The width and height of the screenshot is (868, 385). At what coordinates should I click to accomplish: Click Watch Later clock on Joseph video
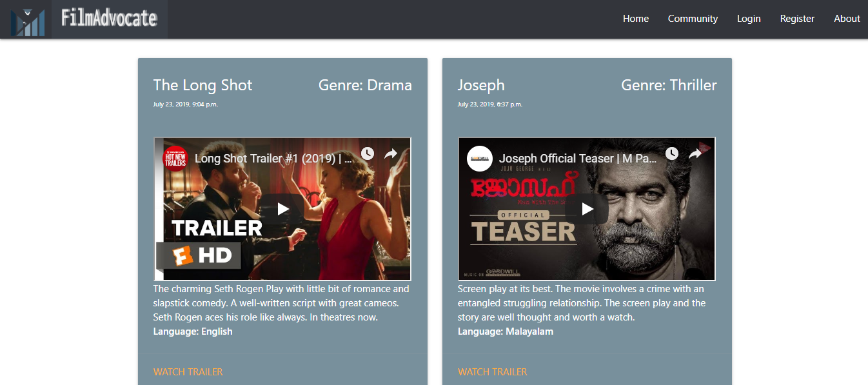[x=671, y=153]
